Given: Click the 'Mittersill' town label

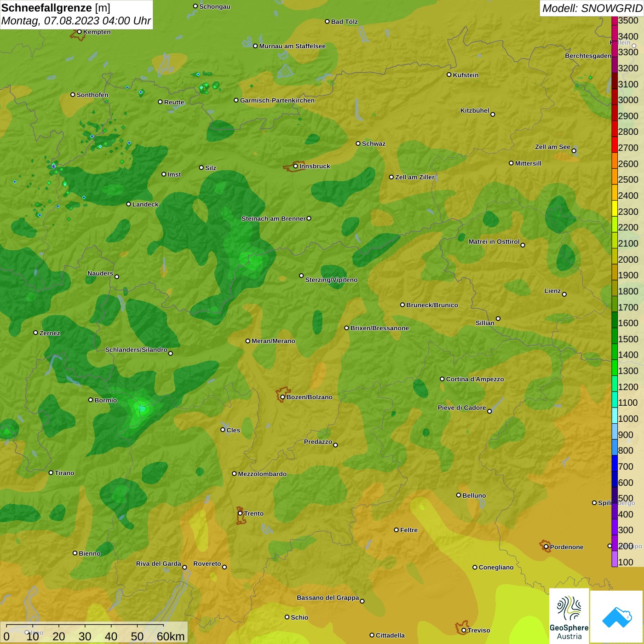Looking at the screenshot, I should tap(528, 163).
